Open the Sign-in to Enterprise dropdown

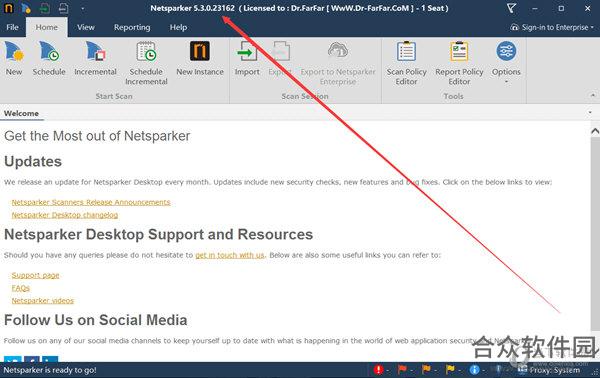(552, 27)
